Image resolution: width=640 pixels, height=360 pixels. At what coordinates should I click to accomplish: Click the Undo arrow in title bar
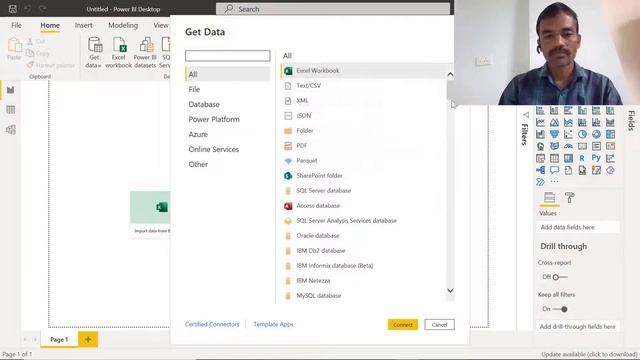pos(27,9)
